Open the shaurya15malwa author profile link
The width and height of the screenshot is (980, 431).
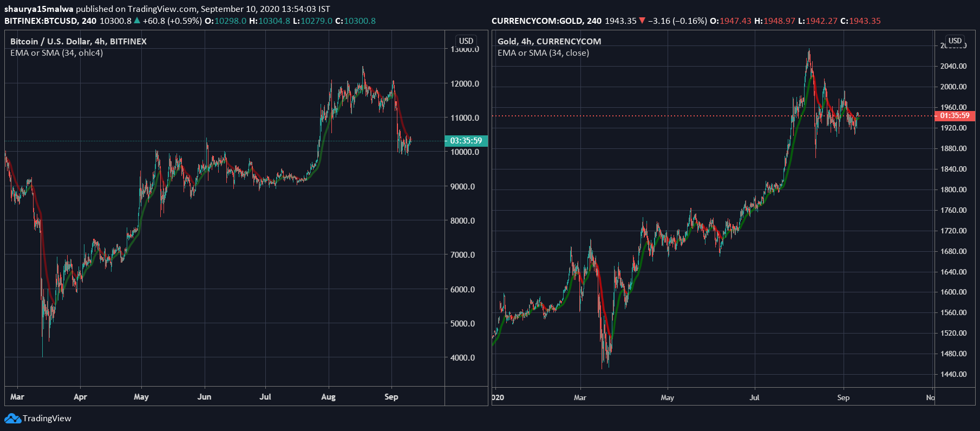pos(38,9)
